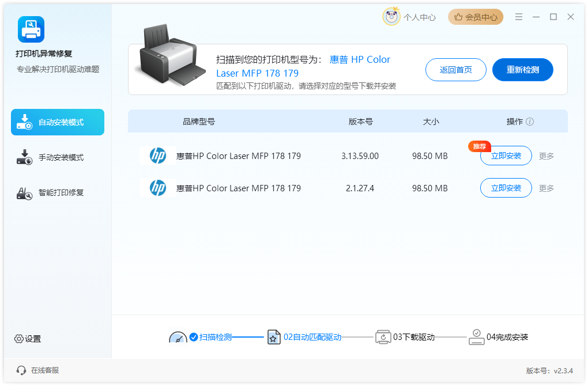Click the red 推荐 badge
The image size is (588, 386).
pos(479,146)
